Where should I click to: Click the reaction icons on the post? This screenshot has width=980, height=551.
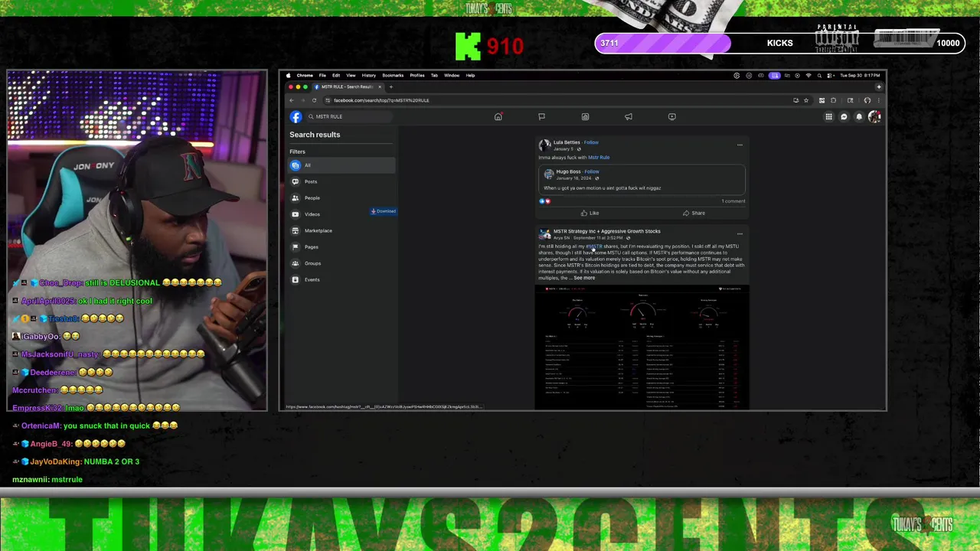coord(544,201)
